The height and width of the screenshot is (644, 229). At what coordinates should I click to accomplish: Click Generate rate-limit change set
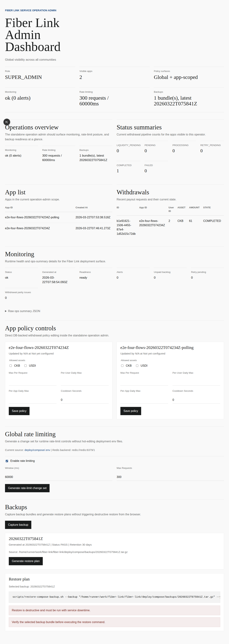27,488
